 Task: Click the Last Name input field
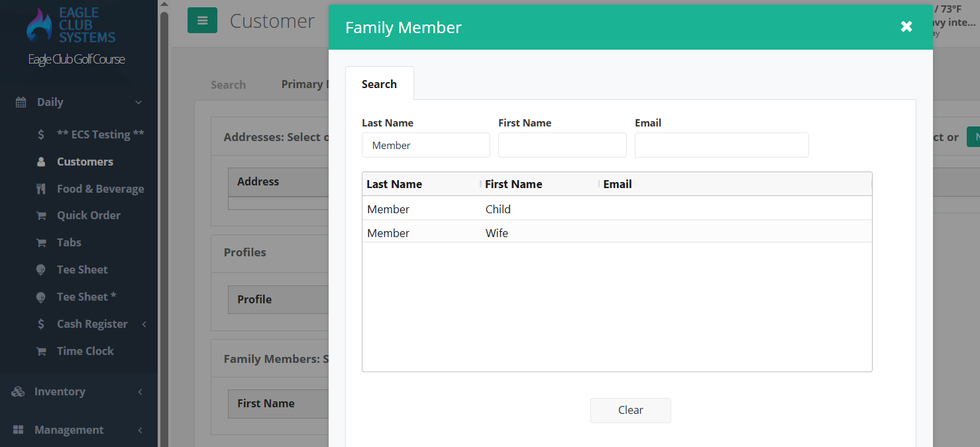click(x=426, y=145)
